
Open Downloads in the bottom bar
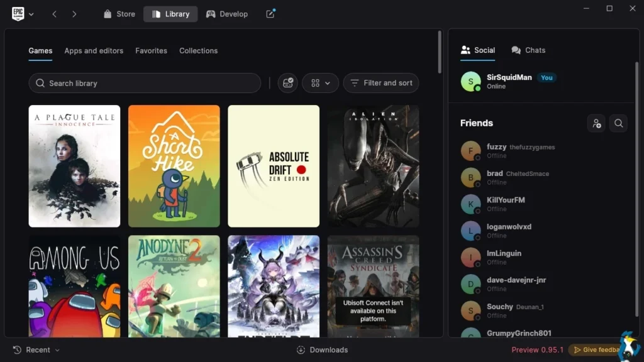(x=323, y=349)
